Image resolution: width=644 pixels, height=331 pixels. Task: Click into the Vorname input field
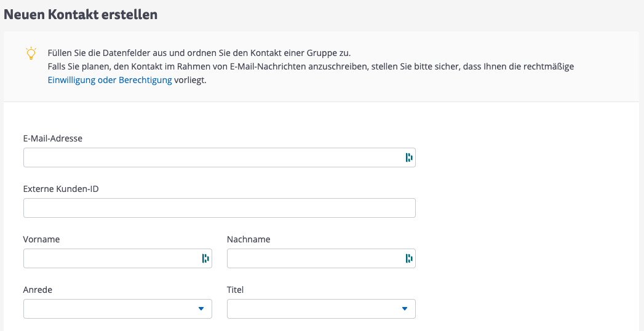tap(111, 258)
